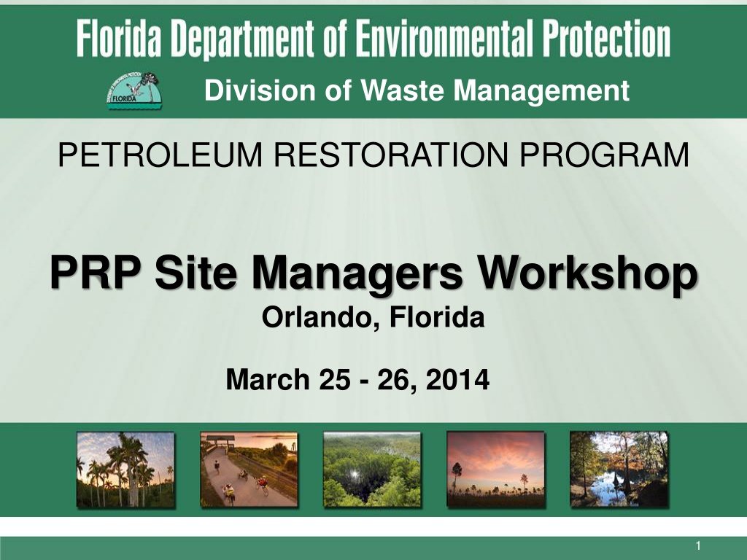Select the March 25 - 26, 2014 date

pos(357,379)
